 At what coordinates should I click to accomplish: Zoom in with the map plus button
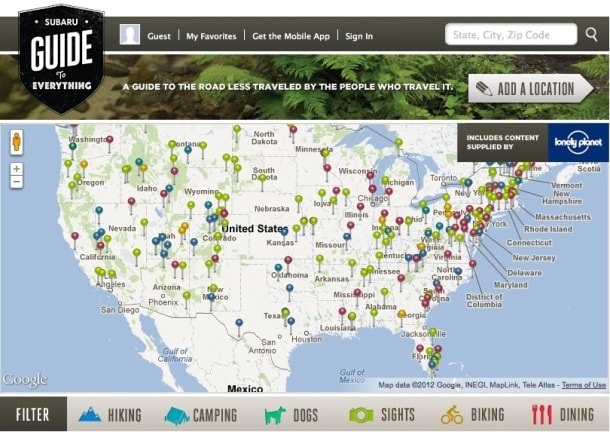pos(16,169)
